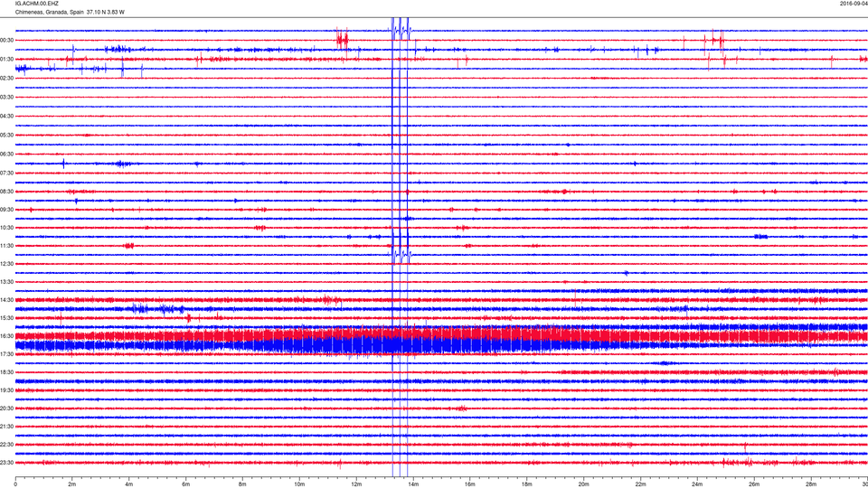Click the '20:30' time row label
The height and width of the screenshot is (488, 868).
tap(6, 408)
